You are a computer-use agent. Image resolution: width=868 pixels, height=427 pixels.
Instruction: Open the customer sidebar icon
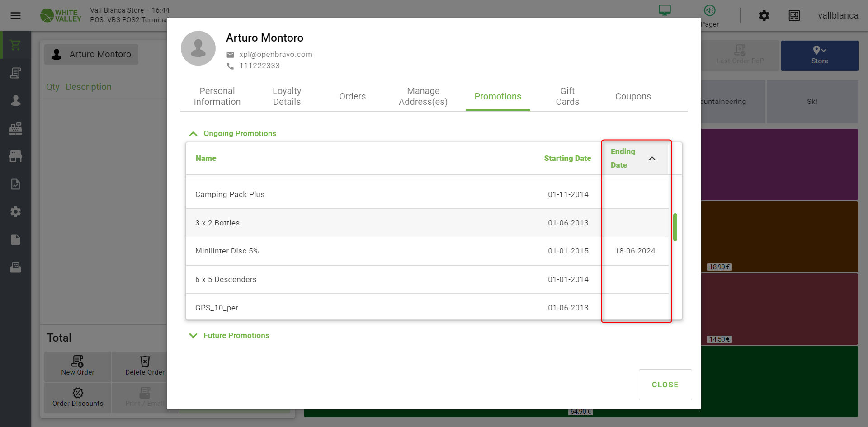coord(15,100)
